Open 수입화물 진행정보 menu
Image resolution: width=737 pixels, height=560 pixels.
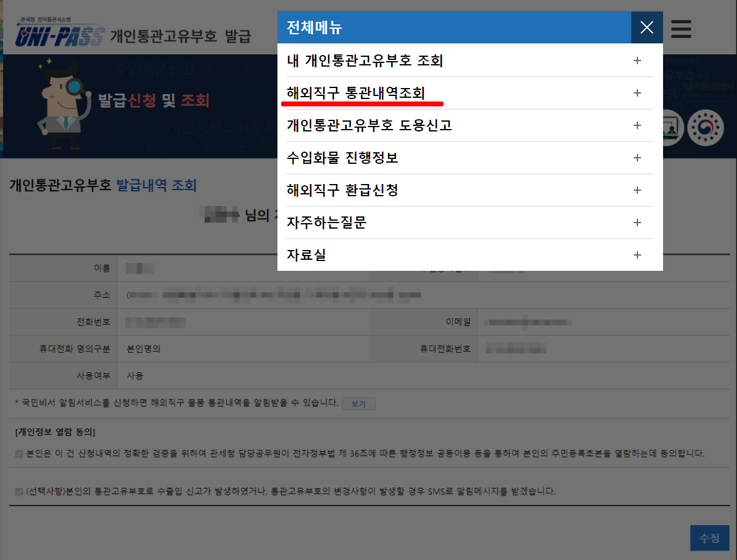click(470, 158)
